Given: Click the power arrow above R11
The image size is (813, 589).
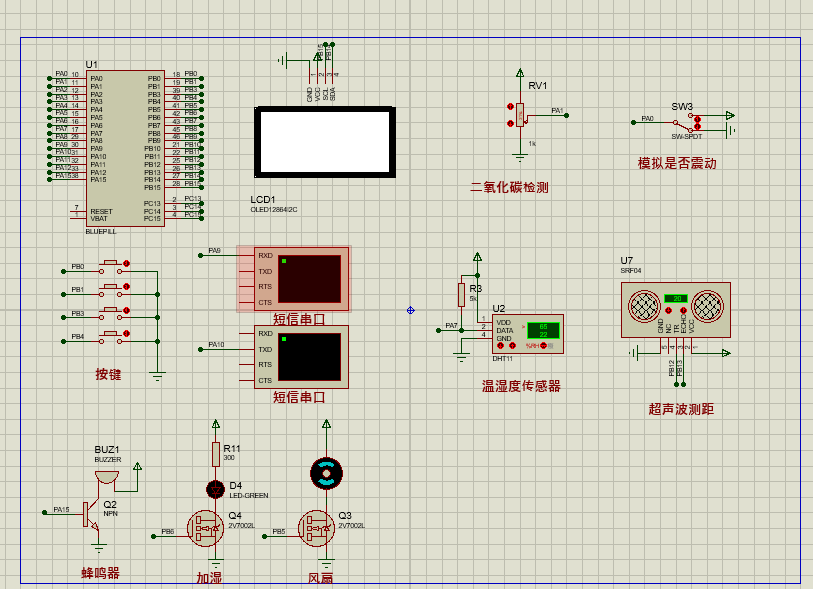Looking at the screenshot, I should 216,424.
